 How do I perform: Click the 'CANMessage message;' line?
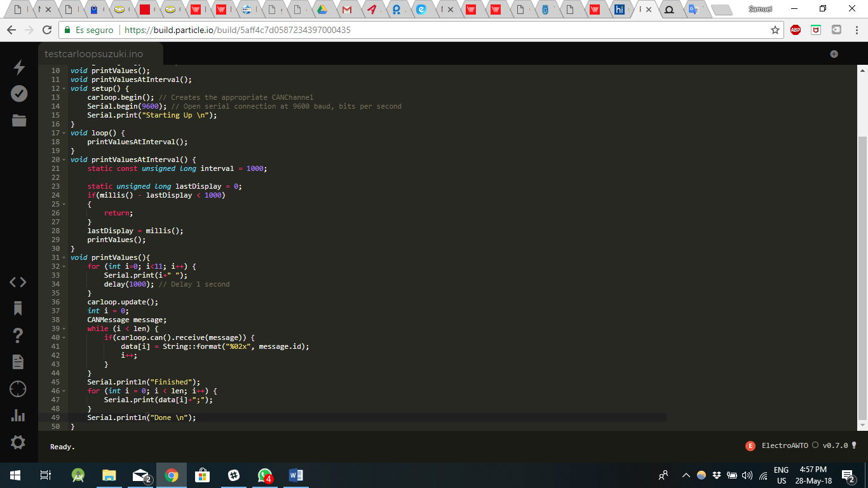point(127,320)
